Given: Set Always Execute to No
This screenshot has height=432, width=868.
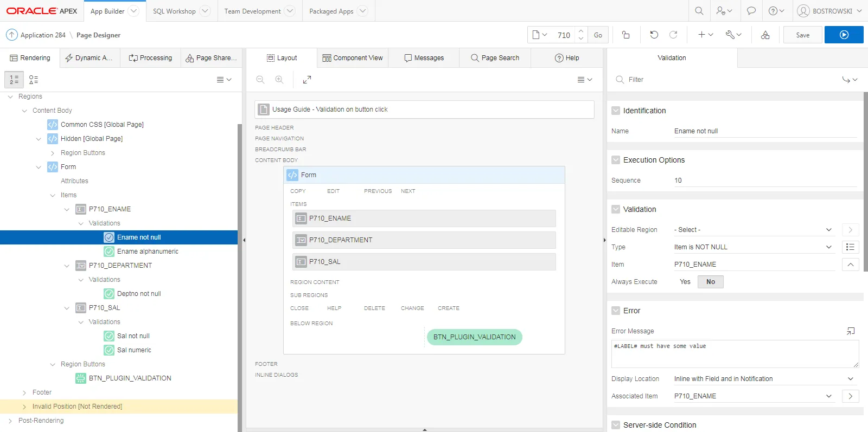Looking at the screenshot, I should [710, 282].
